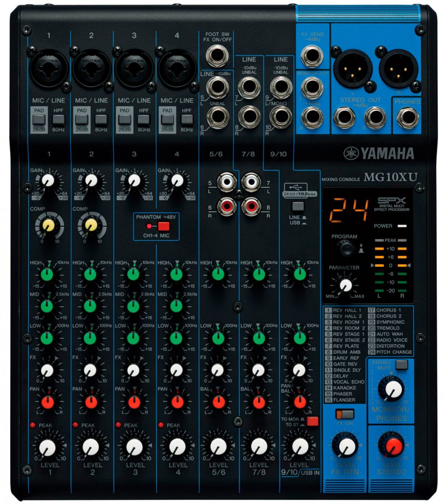Click the channel 7 L white RCA jack

(x=251, y=182)
